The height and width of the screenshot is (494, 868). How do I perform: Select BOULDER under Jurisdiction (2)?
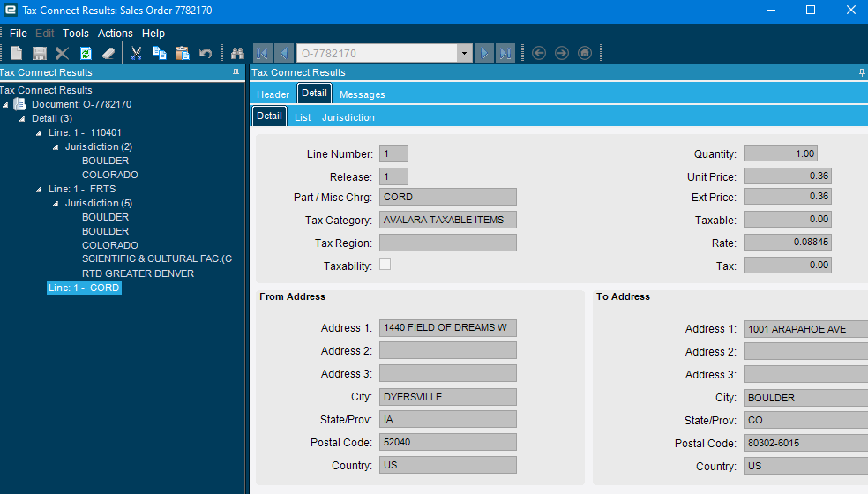[105, 161]
